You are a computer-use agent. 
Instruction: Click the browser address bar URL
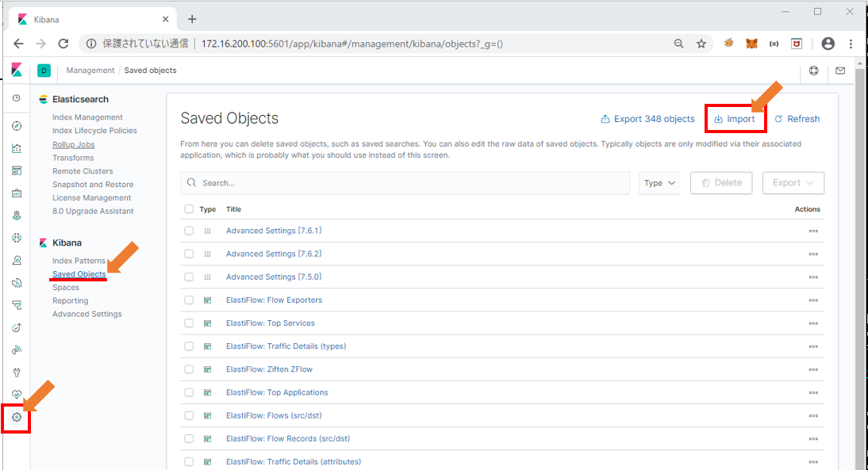pos(352,44)
